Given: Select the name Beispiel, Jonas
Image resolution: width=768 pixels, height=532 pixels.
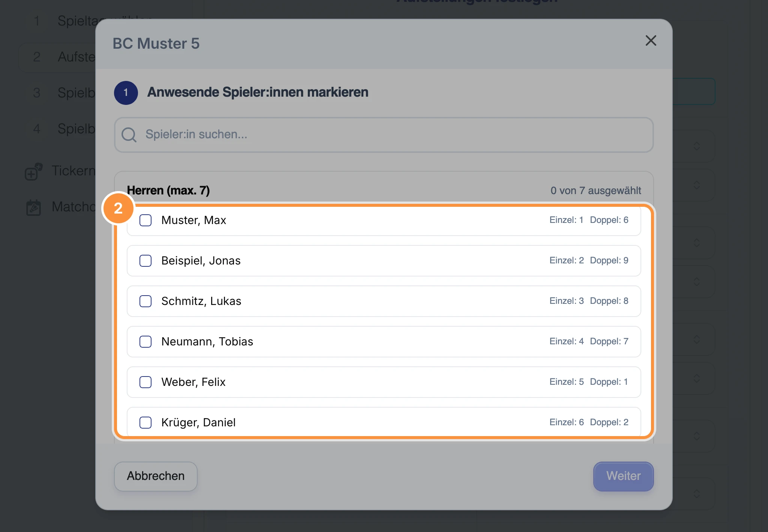Looking at the screenshot, I should coord(201,261).
